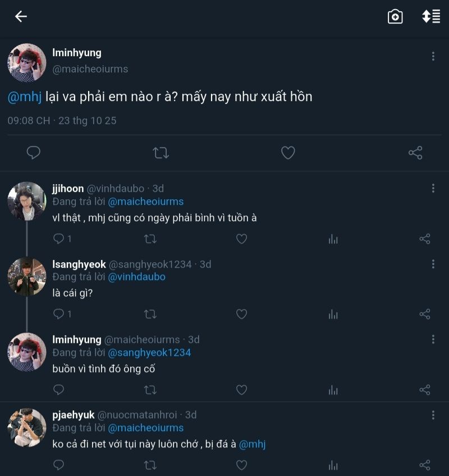Retweet pjaehyuk's reply

[x=150, y=465]
